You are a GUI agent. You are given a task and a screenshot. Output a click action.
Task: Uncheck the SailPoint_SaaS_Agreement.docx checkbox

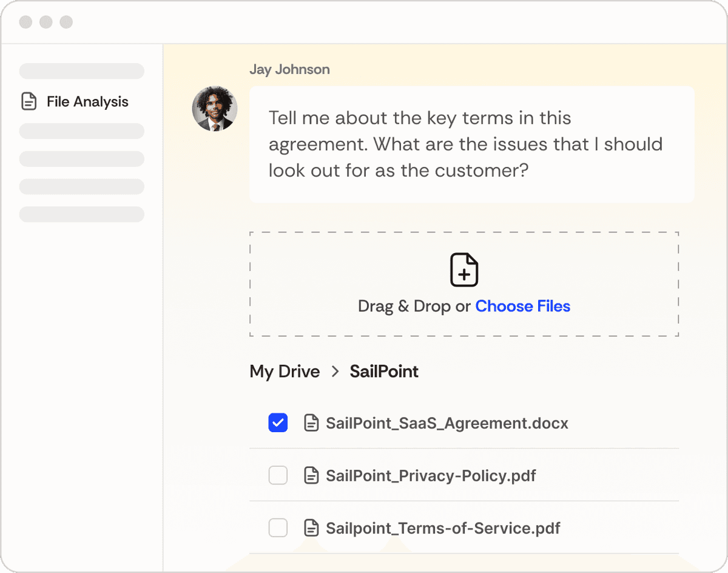(x=278, y=423)
